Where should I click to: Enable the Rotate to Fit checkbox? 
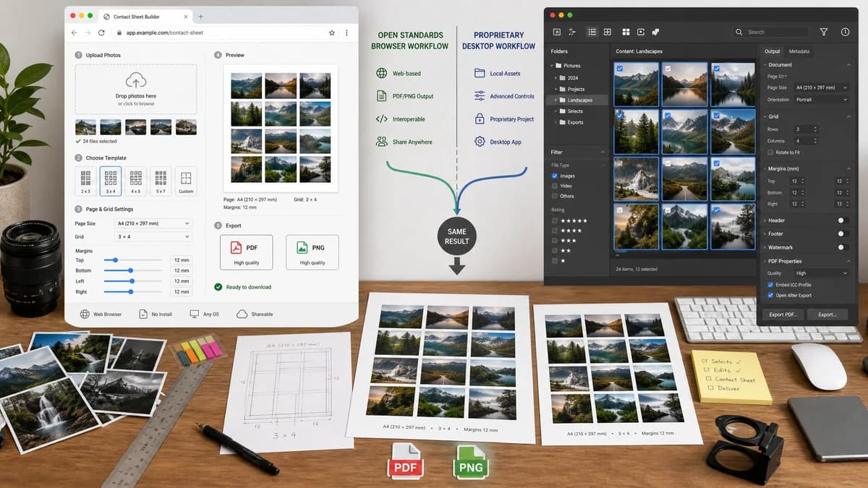[770, 153]
